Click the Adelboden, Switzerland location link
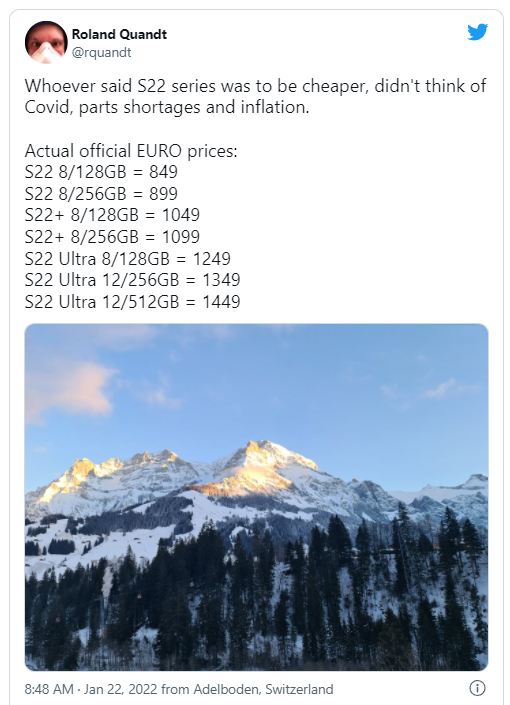The height and width of the screenshot is (705, 510). [264, 689]
